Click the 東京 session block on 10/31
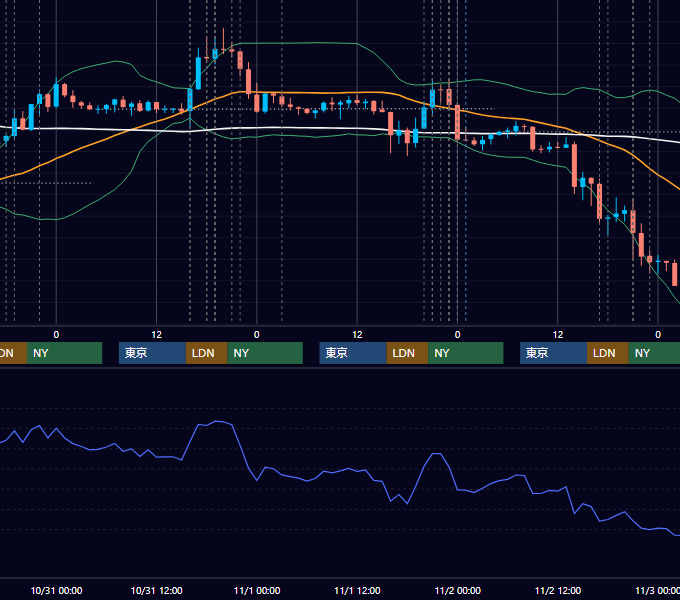Image resolution: width=680 pixels, height=600 pixels. [x=152, y=353]
